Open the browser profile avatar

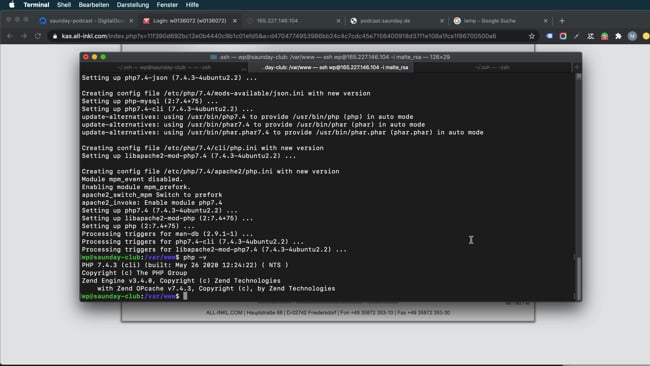(632, 36)
